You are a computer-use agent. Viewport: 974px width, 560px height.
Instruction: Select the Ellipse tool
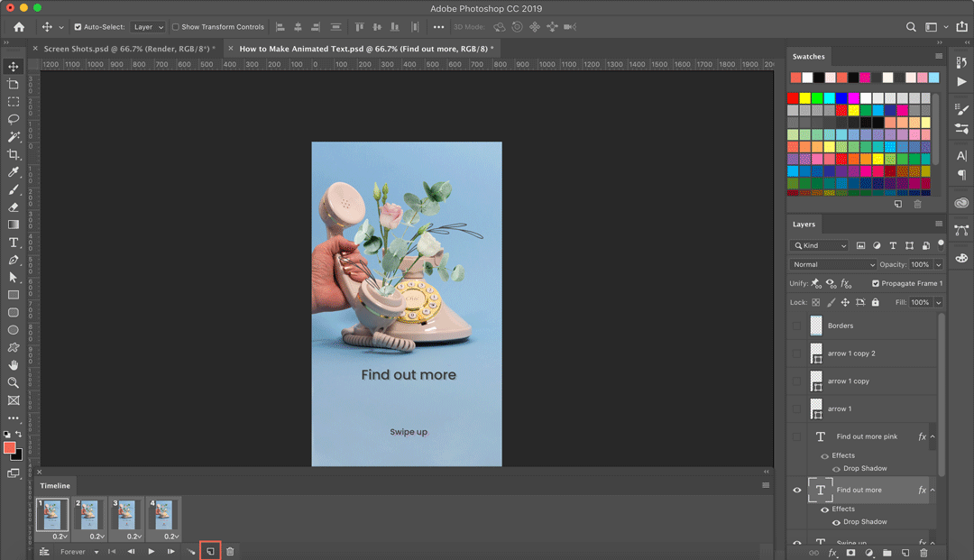click(13, 330)
